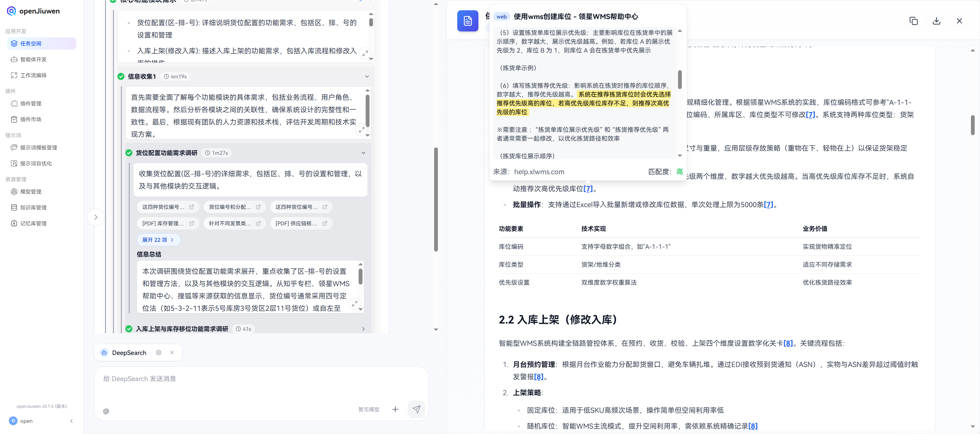Click the openJiuwen logo icon

(x=11, y=11)
